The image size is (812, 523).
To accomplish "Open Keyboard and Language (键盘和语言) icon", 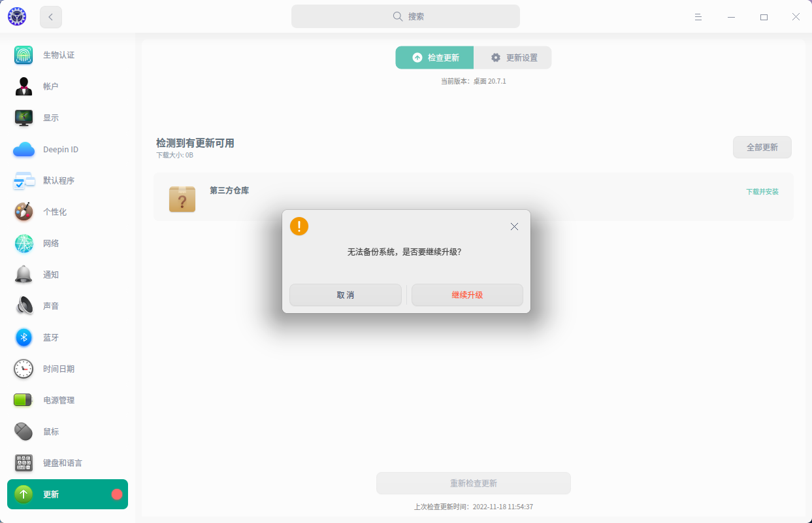I will click(x=24, y=463).
